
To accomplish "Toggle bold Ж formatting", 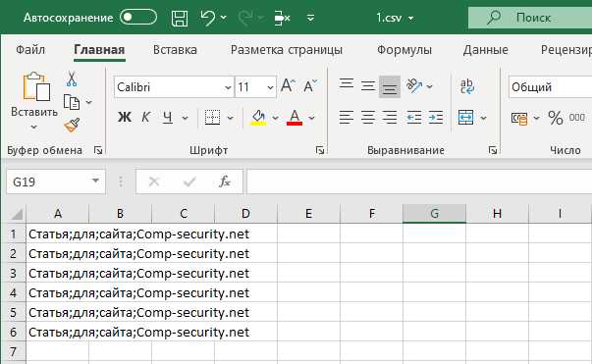I will coord(125,118).
